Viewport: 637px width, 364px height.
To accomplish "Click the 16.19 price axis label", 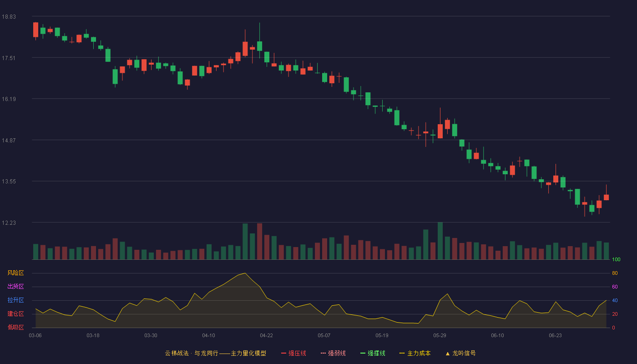I will (x=9, y=99).
